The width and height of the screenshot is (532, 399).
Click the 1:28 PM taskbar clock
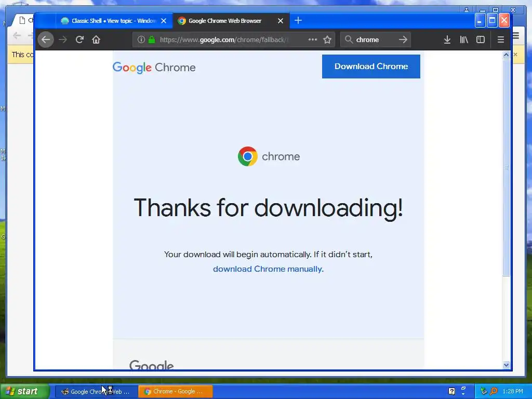(513, 392)
